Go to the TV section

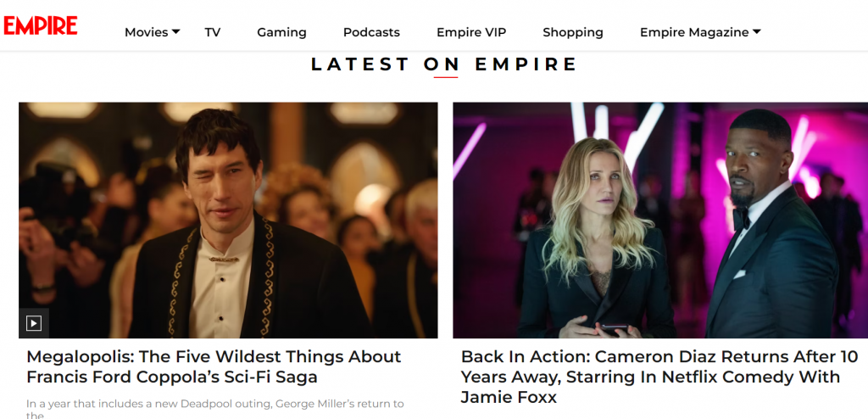point(213,32)
